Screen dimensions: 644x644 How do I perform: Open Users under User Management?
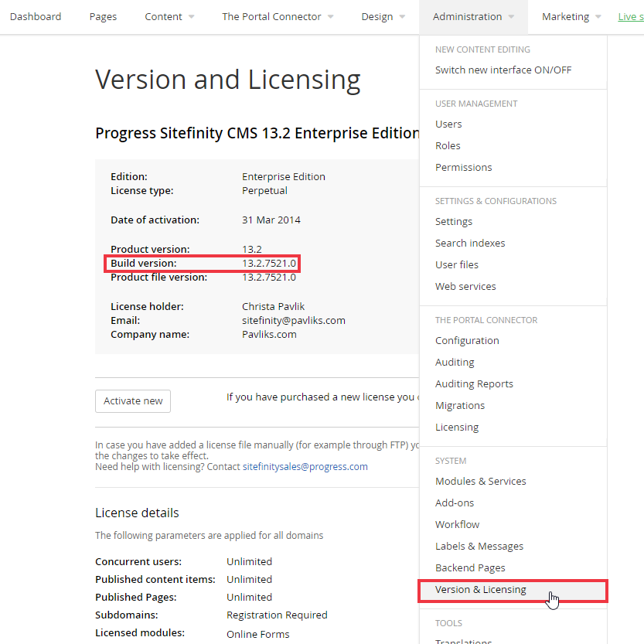448,124
